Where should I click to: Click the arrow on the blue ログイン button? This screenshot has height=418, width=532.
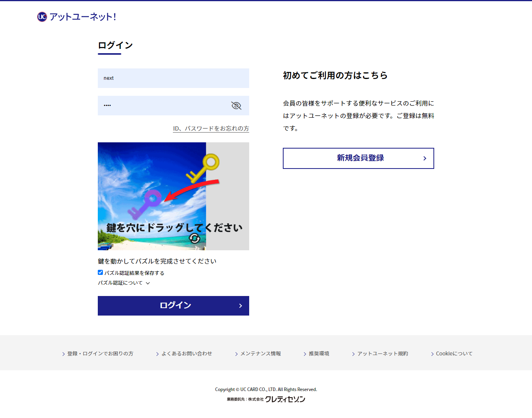tap(241, 306)
